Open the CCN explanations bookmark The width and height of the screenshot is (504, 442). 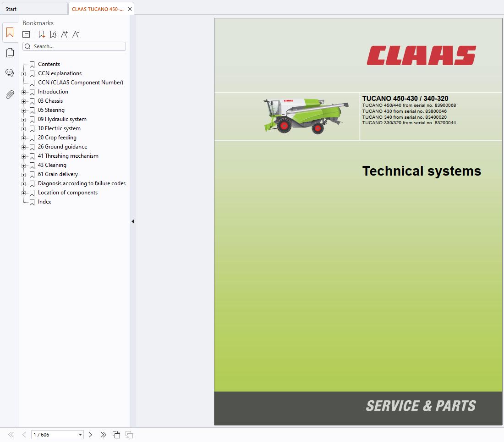click(x=60, y=73)
